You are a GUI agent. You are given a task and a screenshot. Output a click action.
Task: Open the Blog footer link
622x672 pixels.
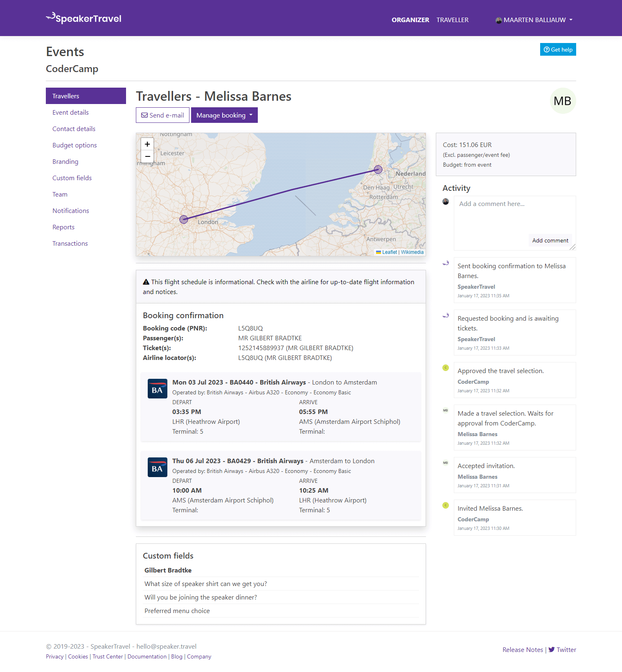[177, 656]
